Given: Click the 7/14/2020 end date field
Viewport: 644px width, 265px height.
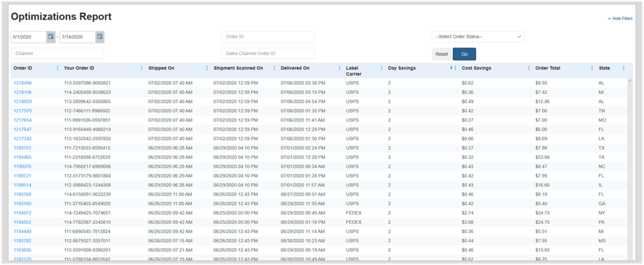Looking at the screenshot, I should coord(78,37).
